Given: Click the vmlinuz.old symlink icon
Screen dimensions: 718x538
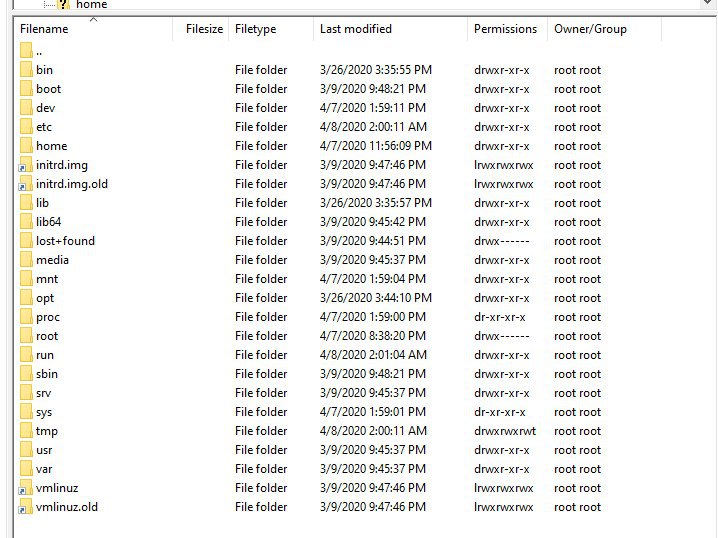Looking at the screenshot, I should click(x=25, y=507).
